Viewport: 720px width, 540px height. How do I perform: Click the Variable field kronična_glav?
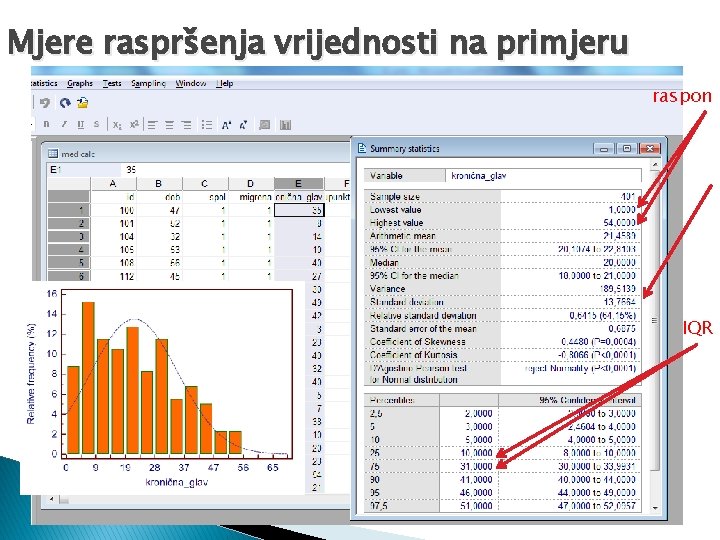(x=543, y=175)
